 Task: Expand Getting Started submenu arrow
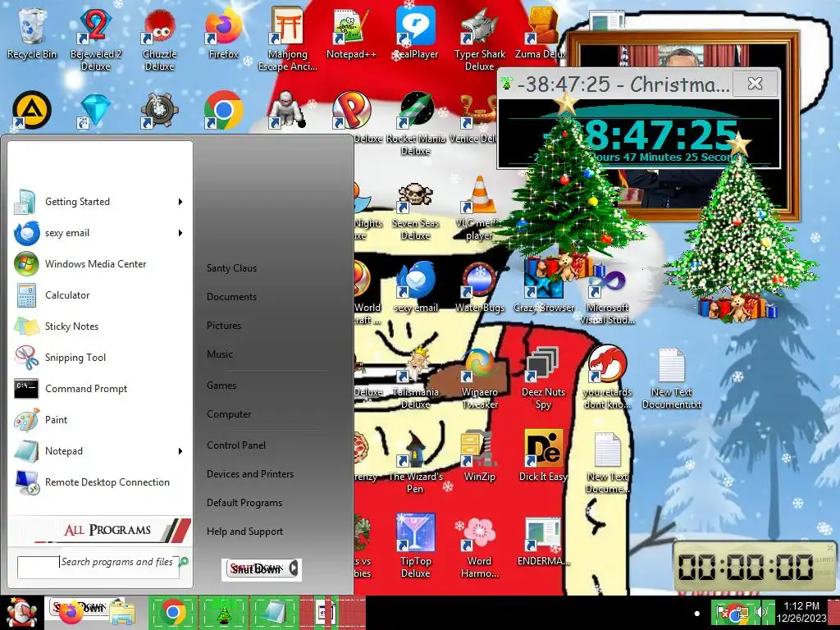pos(180,202)
